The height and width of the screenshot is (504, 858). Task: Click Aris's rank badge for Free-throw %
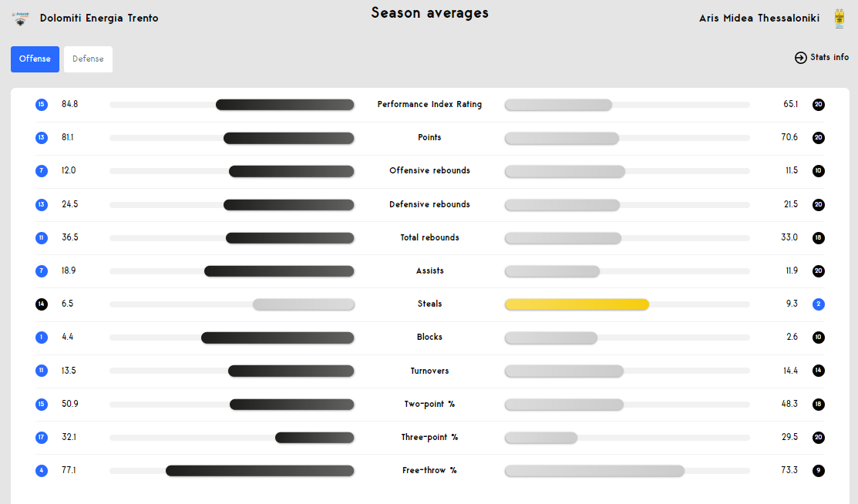(x=819, y=471)
